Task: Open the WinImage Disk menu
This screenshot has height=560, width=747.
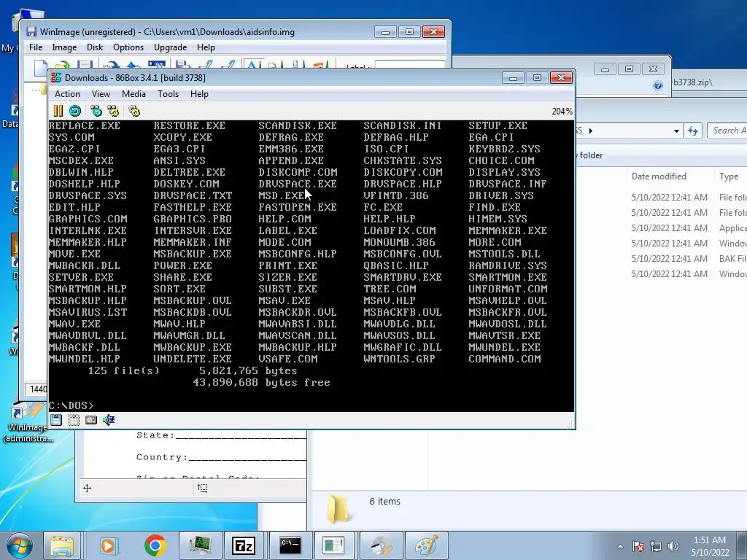Action: click(95, 47)
